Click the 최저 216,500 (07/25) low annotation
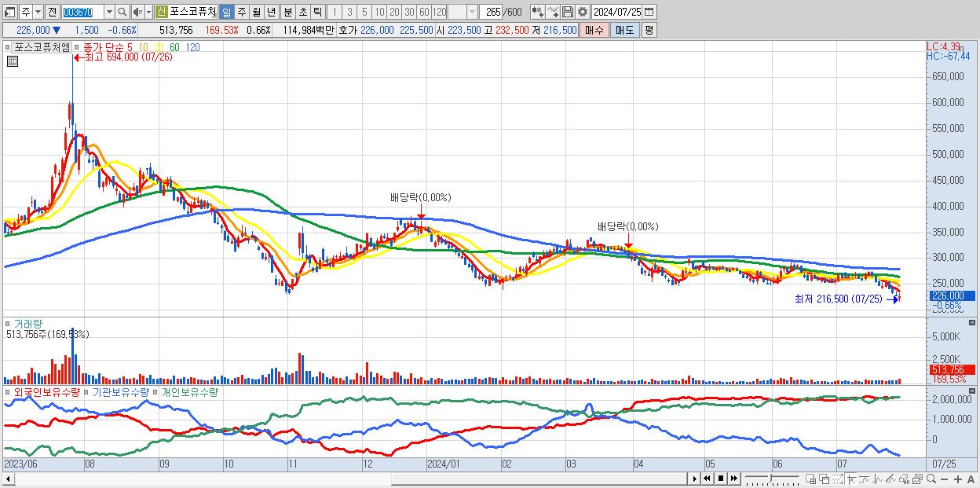980x488 pixels. click(840, 299)
